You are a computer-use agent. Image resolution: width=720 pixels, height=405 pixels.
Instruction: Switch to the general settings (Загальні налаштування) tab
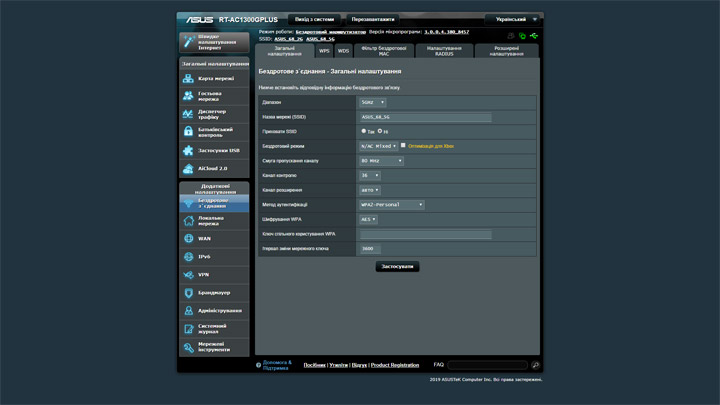click(284, 51)
